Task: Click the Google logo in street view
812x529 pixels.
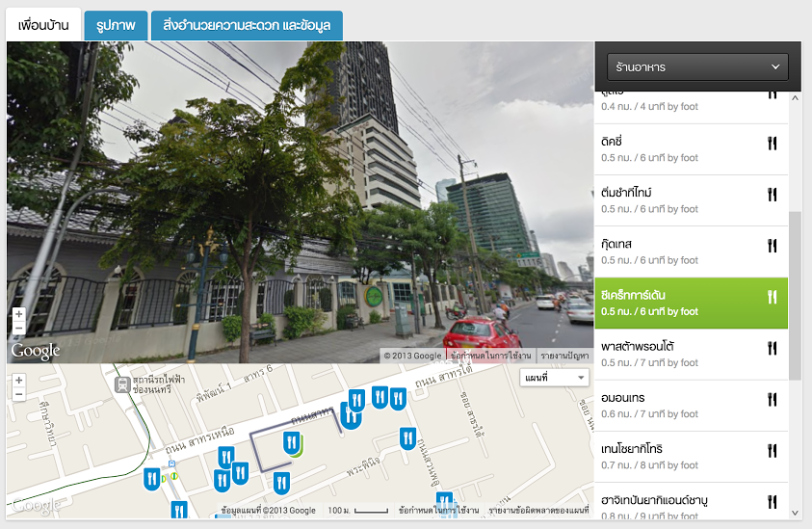Action: click(36, 351)
